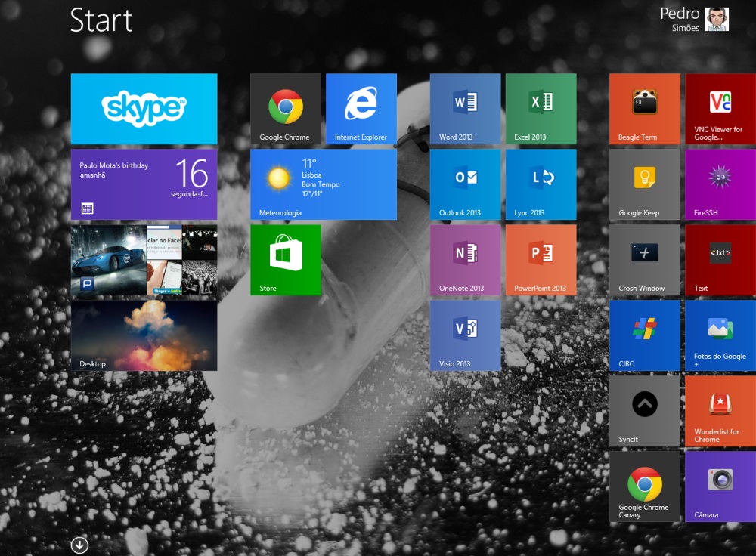Open PowerPoint 2013 tile
The height and width of the screenshot is (556, 756).
[x=541, y=260]
